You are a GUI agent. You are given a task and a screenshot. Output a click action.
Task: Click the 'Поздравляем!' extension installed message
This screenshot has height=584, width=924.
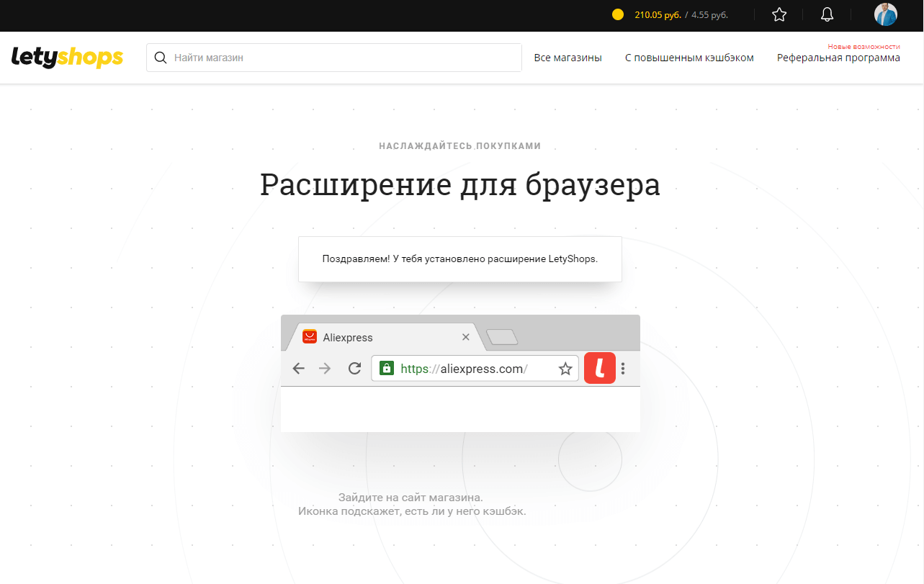coord(460,259)
